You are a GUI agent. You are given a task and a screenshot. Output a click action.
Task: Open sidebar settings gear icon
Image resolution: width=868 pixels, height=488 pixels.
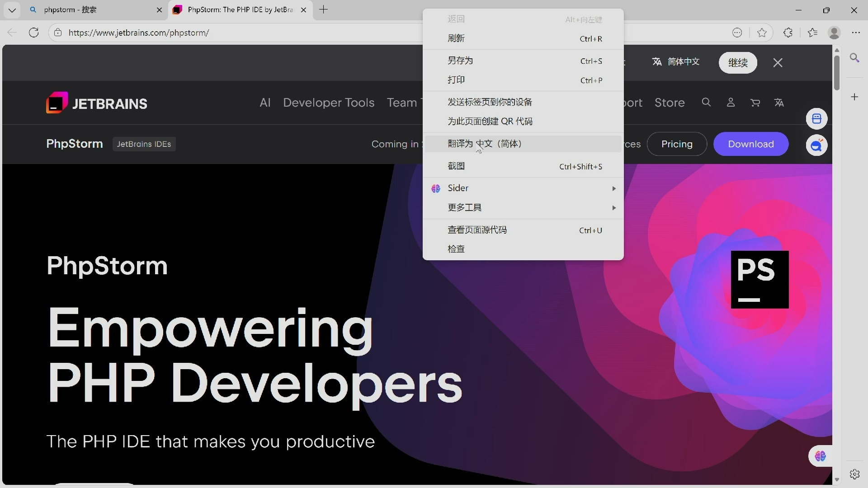point(854,474)
